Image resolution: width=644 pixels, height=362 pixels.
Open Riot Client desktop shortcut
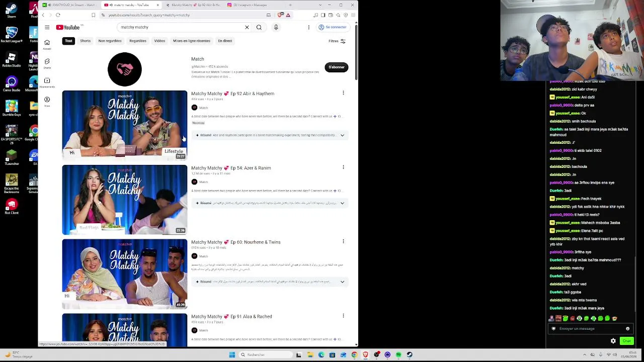point(11,206)
